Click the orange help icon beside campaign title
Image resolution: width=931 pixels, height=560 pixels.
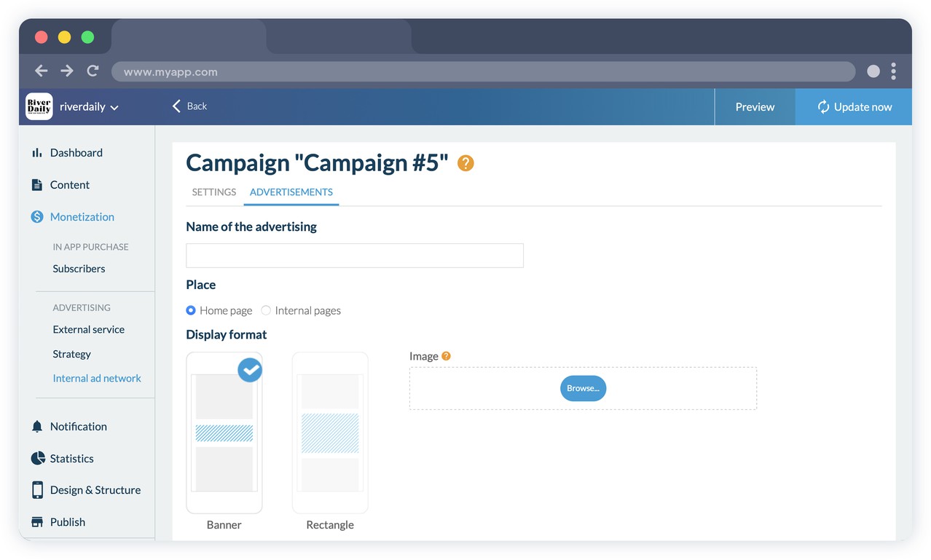465,163
